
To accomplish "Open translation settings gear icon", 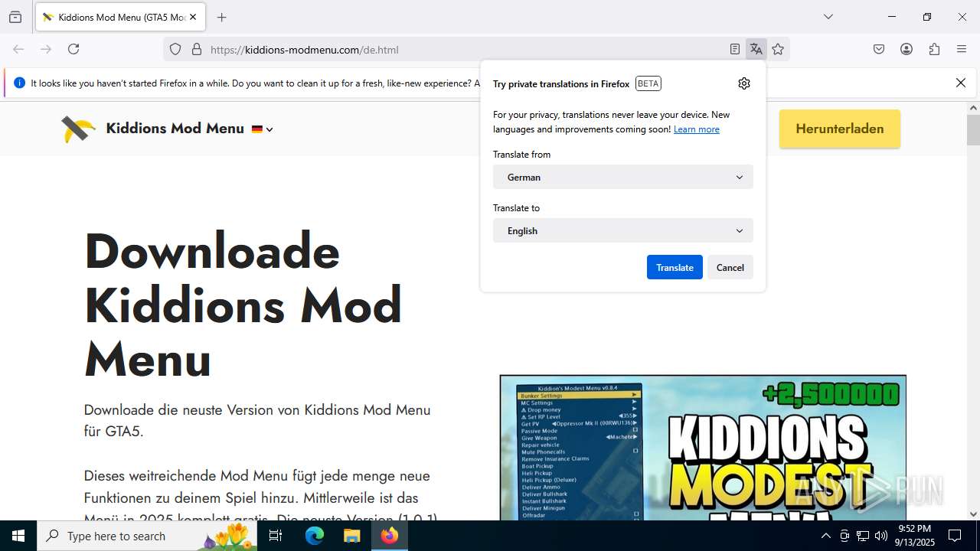I will tap(744, 83).
